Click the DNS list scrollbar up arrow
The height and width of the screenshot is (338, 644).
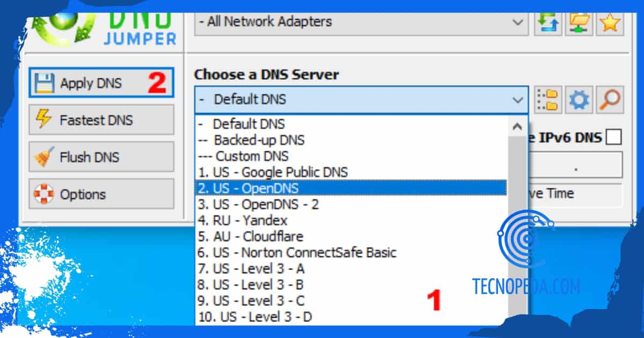pos(517,127)
